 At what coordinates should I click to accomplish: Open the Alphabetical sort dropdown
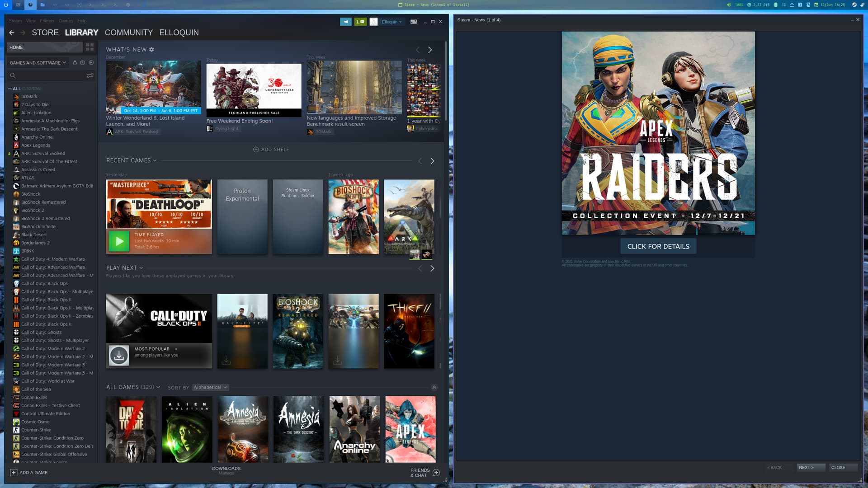coord(211,387)
